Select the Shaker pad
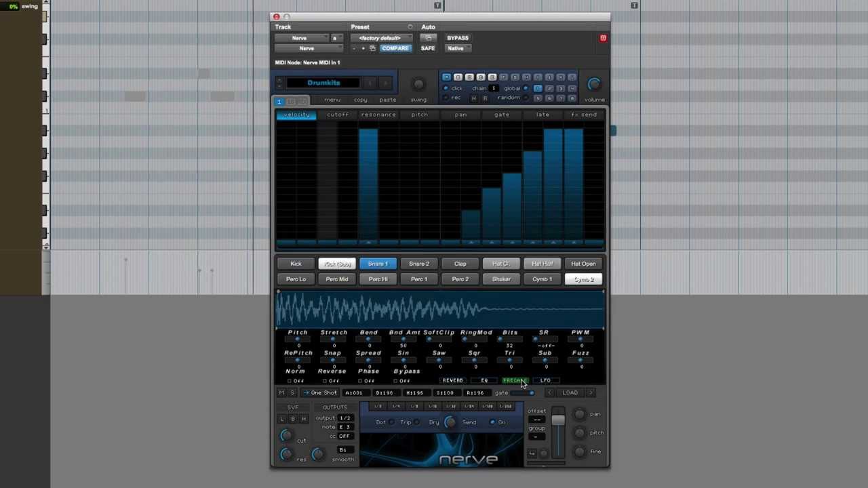The image size is (868, 488). pos(501,279)
